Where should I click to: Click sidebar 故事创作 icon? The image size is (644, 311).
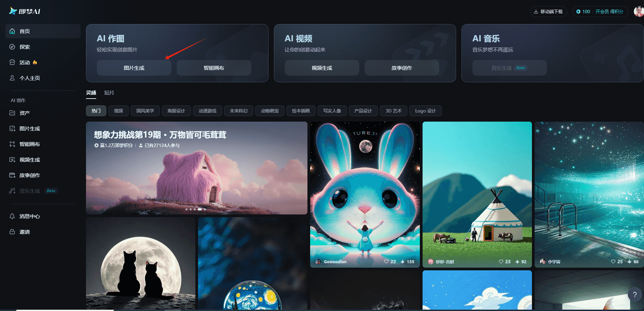[12, 175]
